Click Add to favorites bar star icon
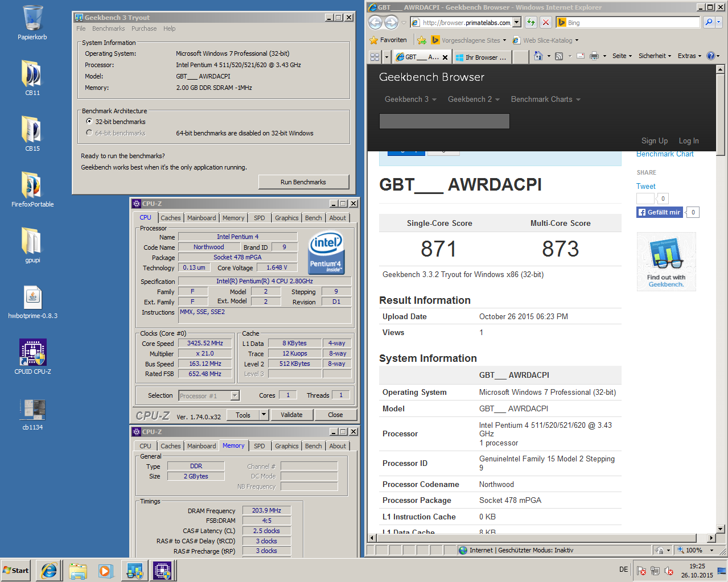 coord(421,40)
